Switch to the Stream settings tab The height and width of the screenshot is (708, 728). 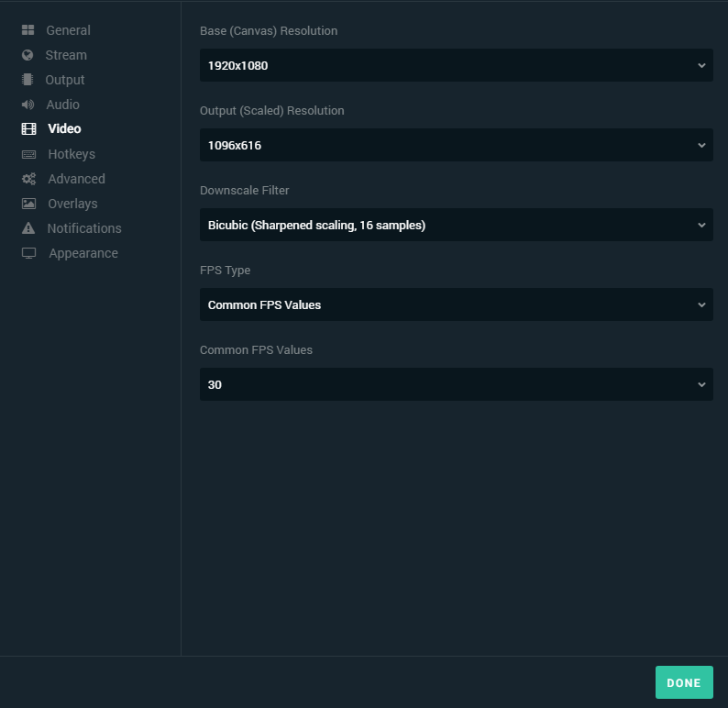66,55
